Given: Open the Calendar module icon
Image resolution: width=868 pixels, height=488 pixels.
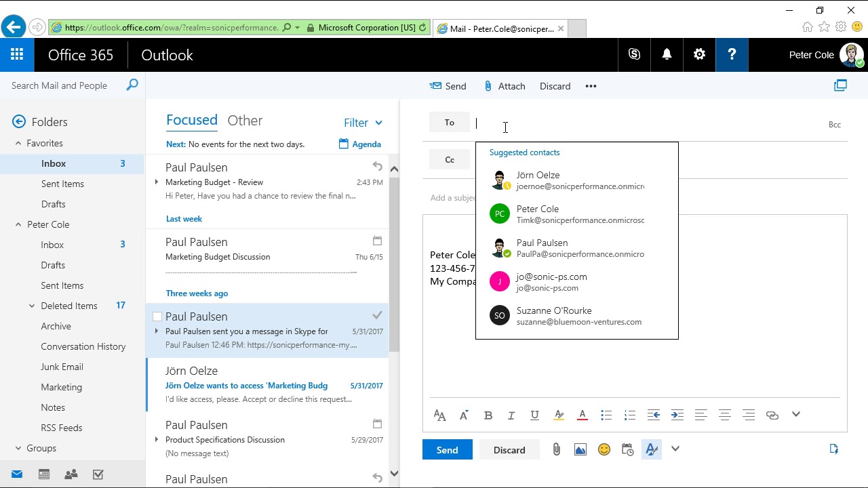Looking at the screenshot, I should (44, 474).
